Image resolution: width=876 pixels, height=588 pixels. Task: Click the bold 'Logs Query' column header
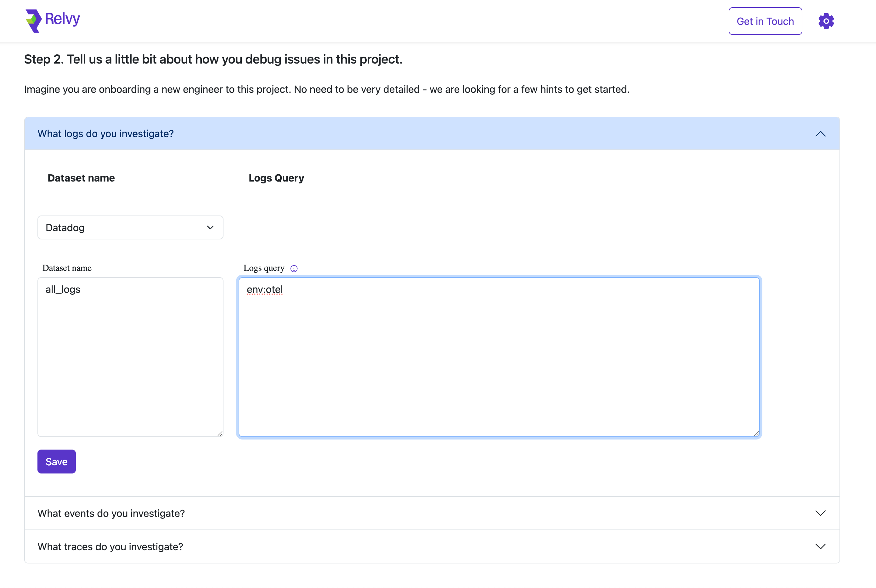click(276, 178)
